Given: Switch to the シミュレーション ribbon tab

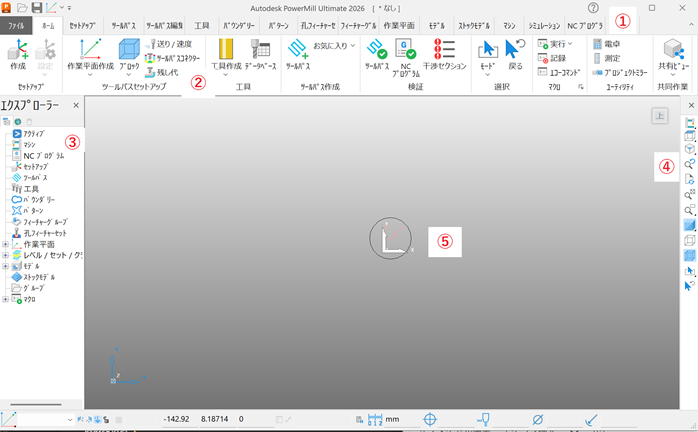Looking at the screenshot, I should (x=544, y=26).
